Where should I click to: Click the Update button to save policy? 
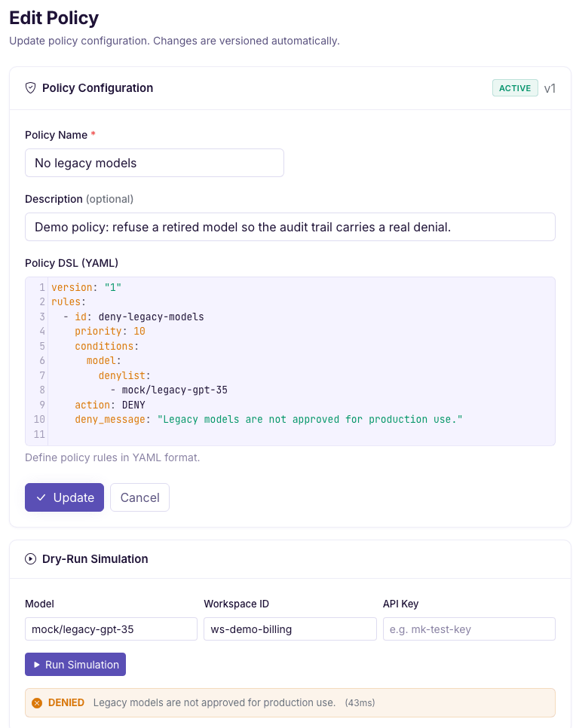(65, 497)
